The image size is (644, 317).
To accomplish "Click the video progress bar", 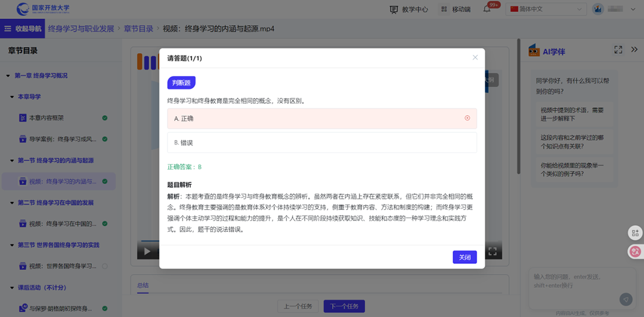I will pyautogui.click(x=150, y=241).
